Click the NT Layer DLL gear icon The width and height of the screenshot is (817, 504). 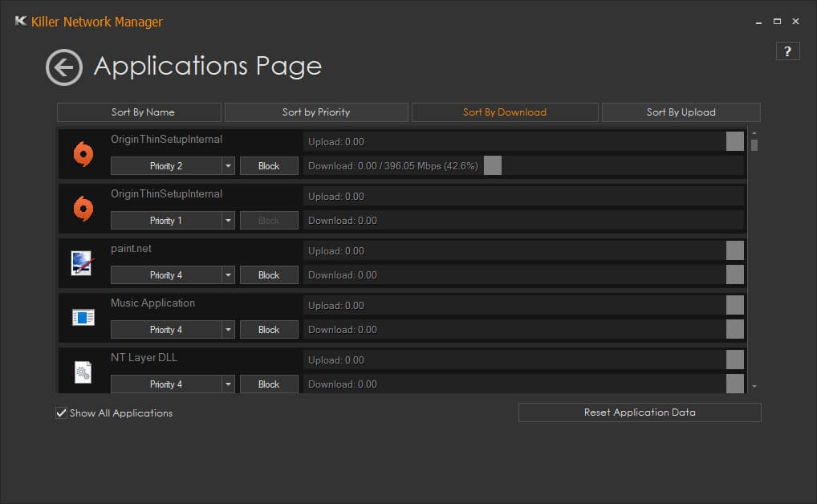tap(83, 372)
